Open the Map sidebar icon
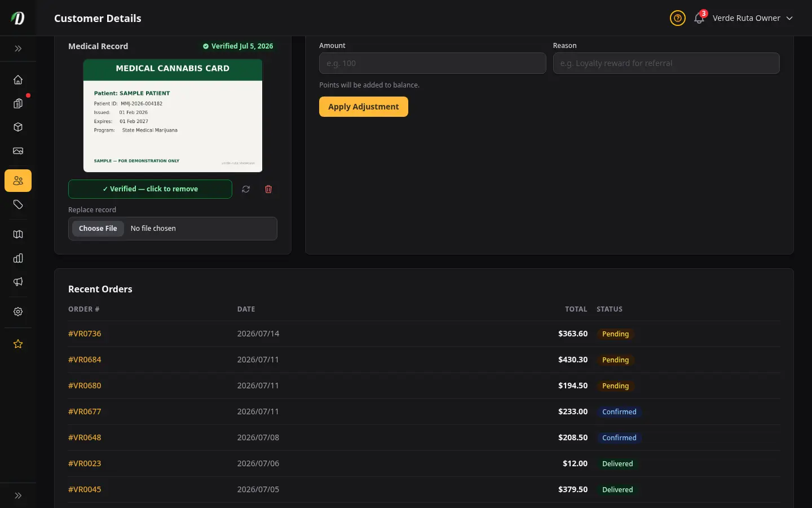The width and height of the screenshot is (812, 508). coord(18,234)
